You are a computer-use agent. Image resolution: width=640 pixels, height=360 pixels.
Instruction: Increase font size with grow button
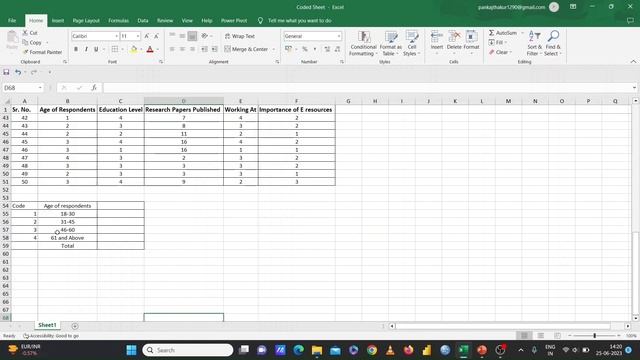(x=147, y=36)
